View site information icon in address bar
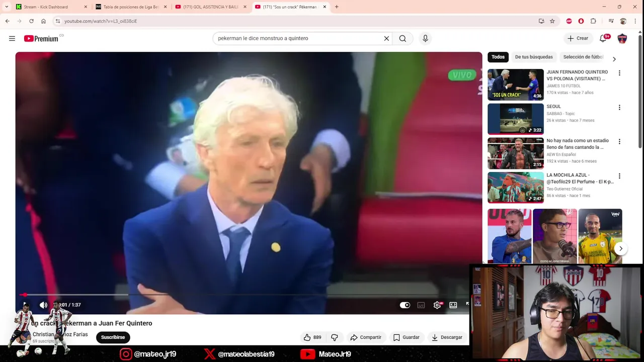The image size is (644, 362). tap(58, 21)
